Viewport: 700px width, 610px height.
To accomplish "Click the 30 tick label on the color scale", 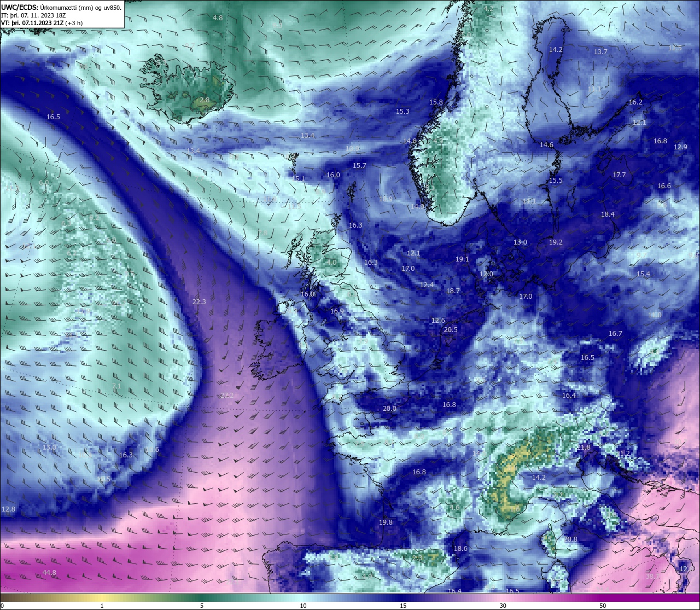I will (503, 606).
